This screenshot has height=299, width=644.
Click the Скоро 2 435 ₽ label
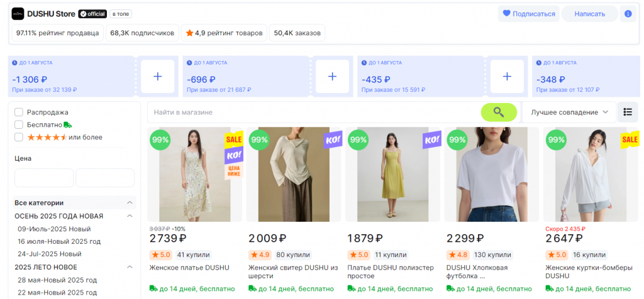click(x=565, y=229)
